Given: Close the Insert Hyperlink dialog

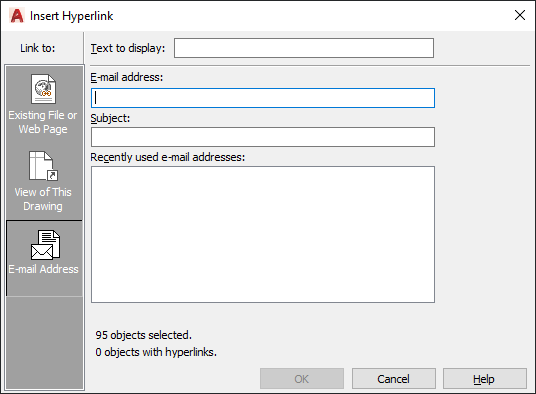Looking at the screenshot, I should (520, 15).
